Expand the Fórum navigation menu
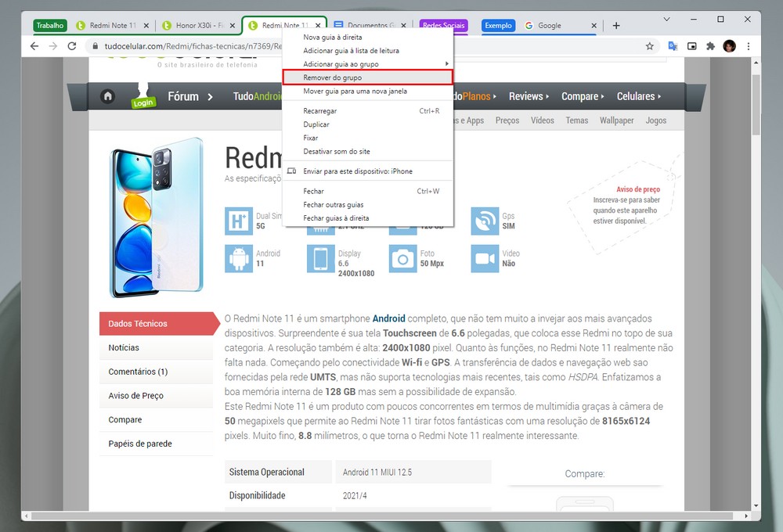The width and height of the screenshot is (783, 532). point(190,96)
